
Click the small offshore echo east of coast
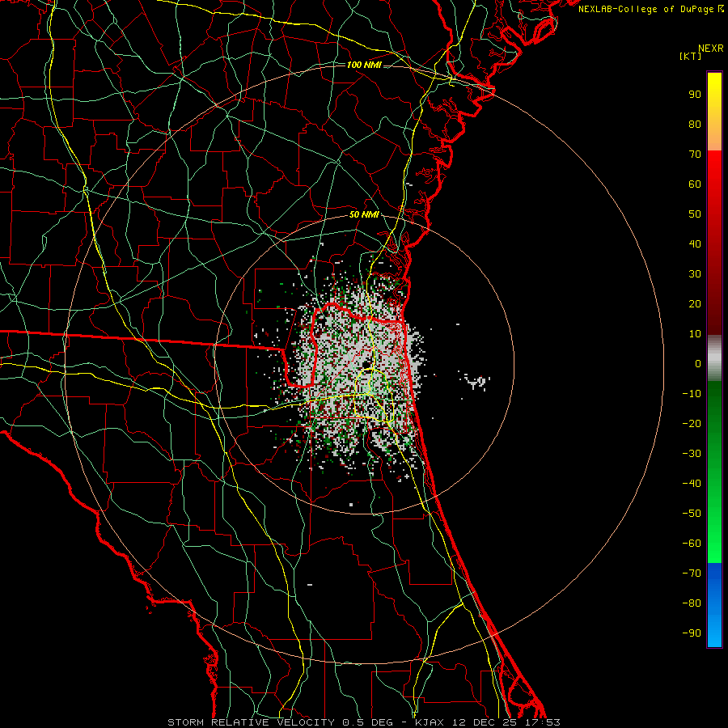(475, 382)
